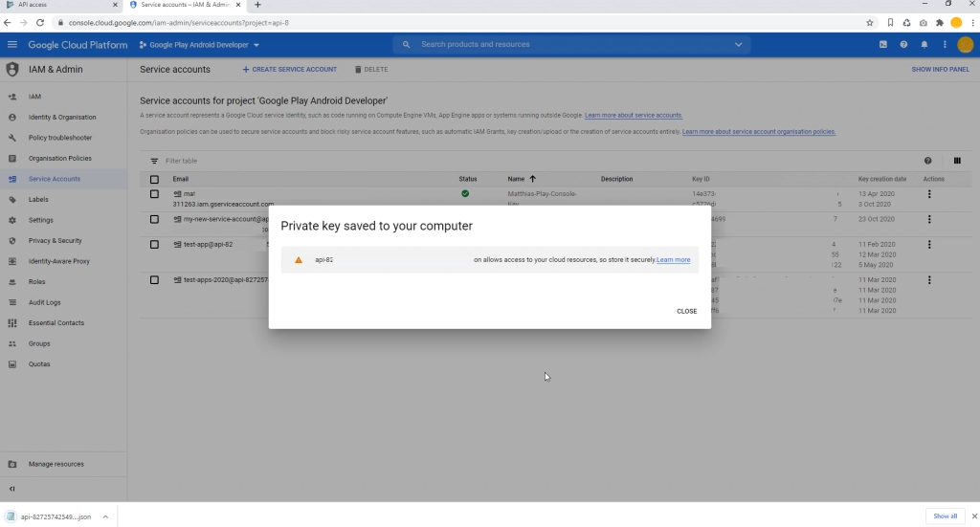Go to IAM in sidebar
The height and width of the screenshot is (527, 980).
pos(34,97)
